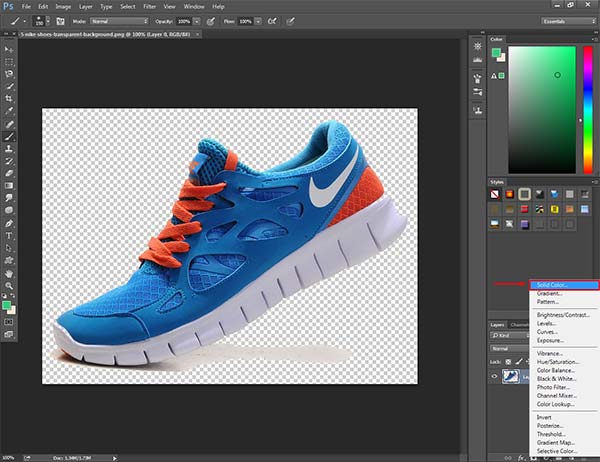The image size is (600, 462).
Task: Select the Eraser tool
Action: coord(8,173)
